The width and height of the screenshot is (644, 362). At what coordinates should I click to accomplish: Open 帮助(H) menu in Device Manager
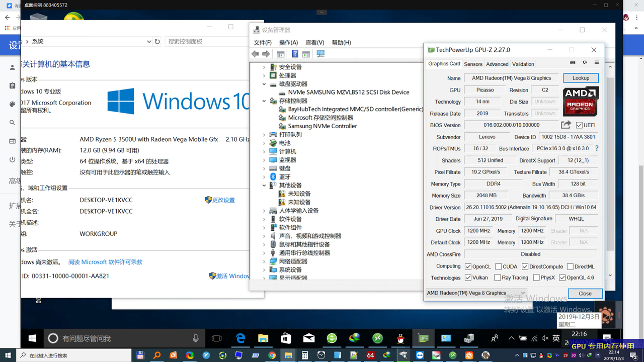(x=341, y=43)
